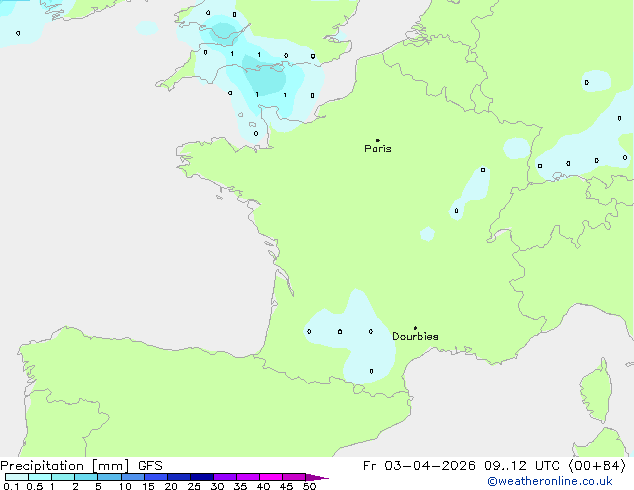Pick the 5–10 mm light blue legend swatch

click(110, 477)
